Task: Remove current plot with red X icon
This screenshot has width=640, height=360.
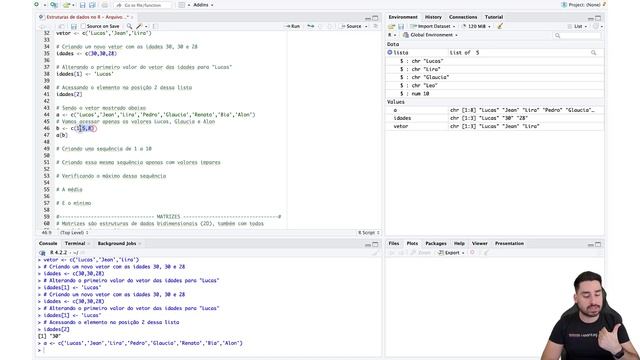Action: pyautogui.click(x=472, y=253)
